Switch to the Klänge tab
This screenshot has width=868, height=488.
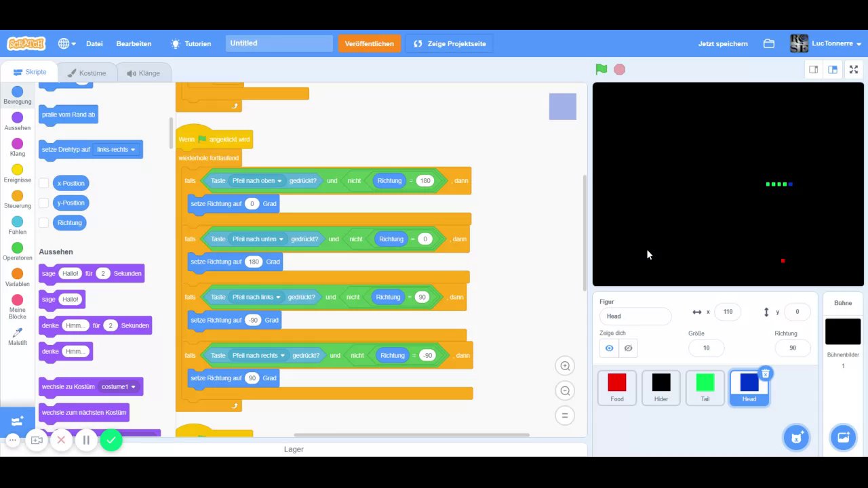pos(143,73)
